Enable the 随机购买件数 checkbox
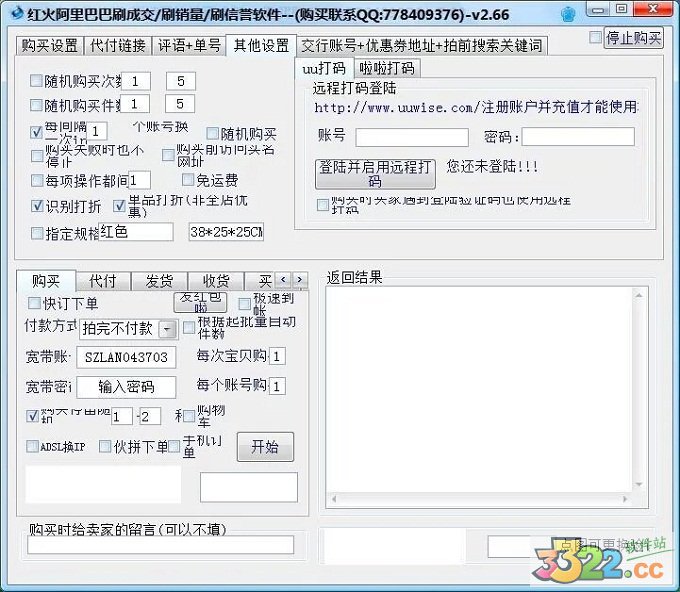Image resolution: width=680 pixels, height=592 pixels. [36, 105]
